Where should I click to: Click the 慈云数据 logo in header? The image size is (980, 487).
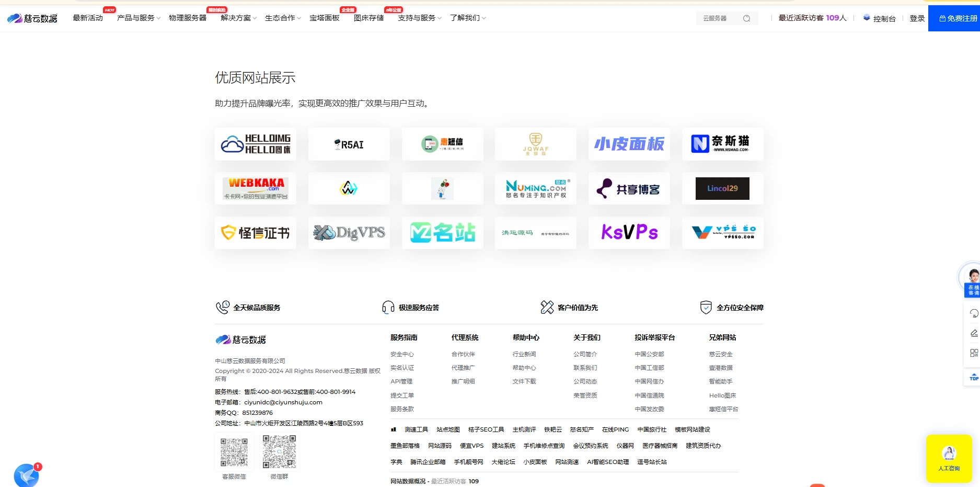(32, 18)
